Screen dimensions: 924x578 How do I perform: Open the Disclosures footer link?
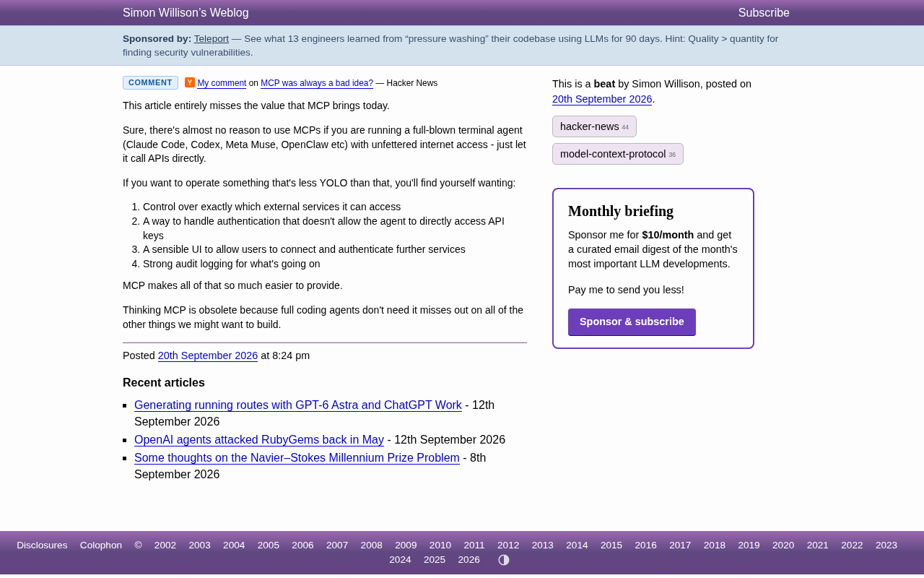42,545
